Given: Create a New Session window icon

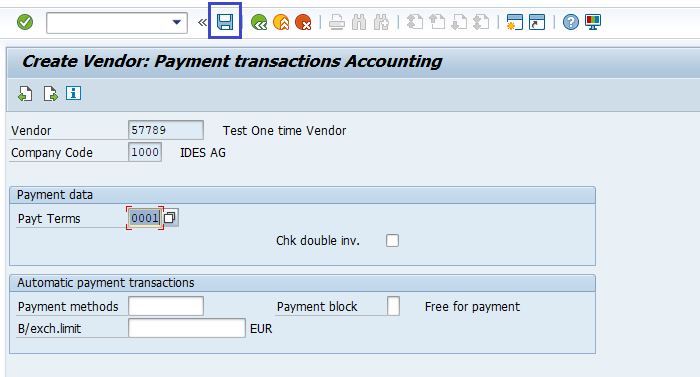Looking at the screenshot, I should tap(515, 22).
